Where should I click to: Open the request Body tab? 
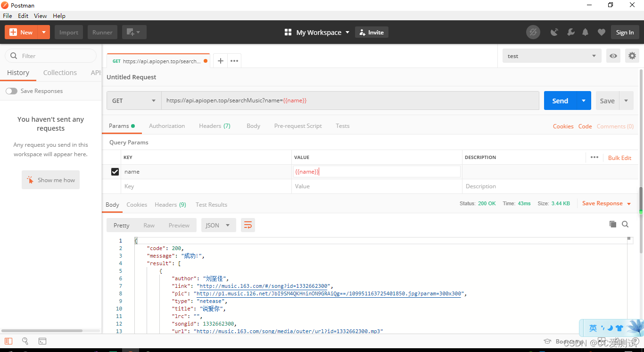coord(253,126)
